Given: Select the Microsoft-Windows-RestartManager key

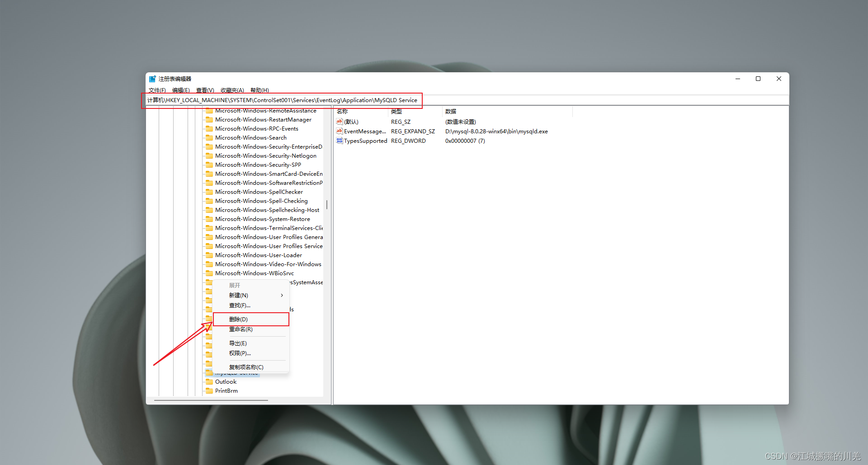Looking at the screenshot, I should (x=263, y=120).
